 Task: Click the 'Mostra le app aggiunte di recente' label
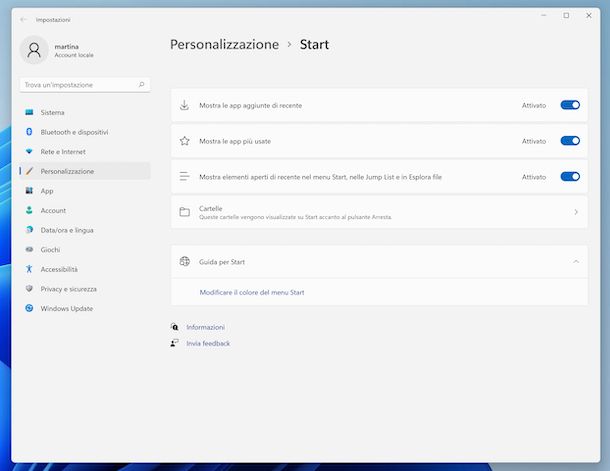tap(251, 105)
